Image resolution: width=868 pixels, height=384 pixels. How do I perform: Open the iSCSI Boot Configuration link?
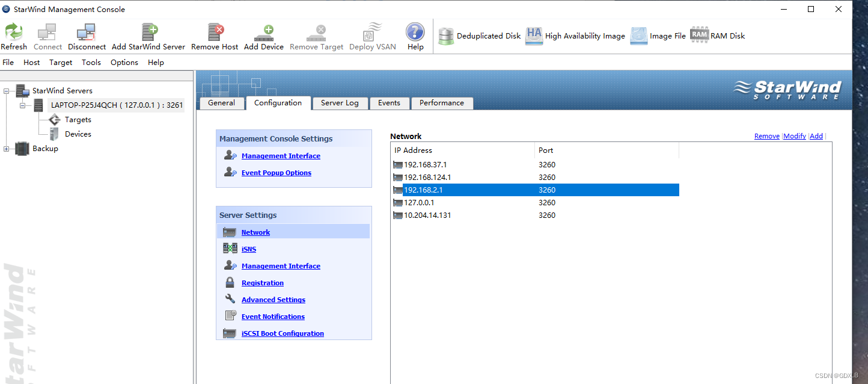tap(283, 333)
